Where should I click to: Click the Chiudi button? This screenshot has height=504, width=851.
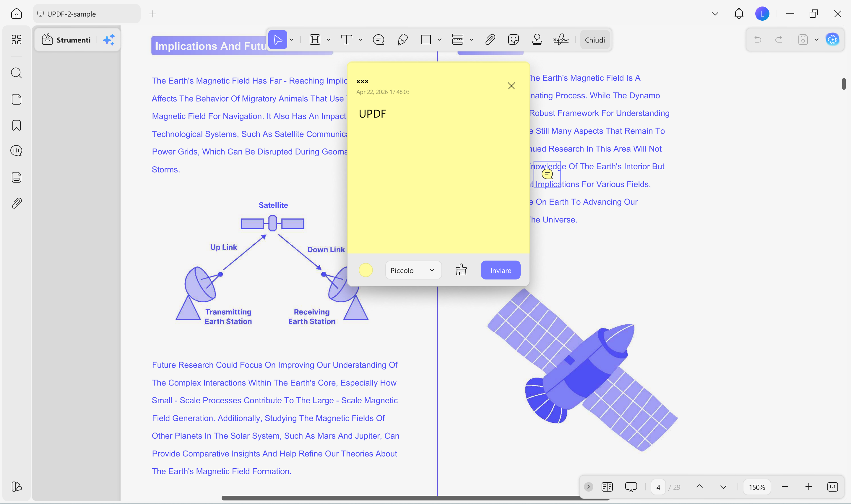point(595,40)
